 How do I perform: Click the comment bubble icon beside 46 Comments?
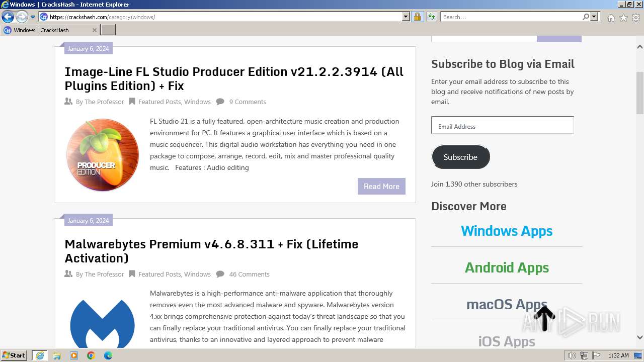pos(220,274)
